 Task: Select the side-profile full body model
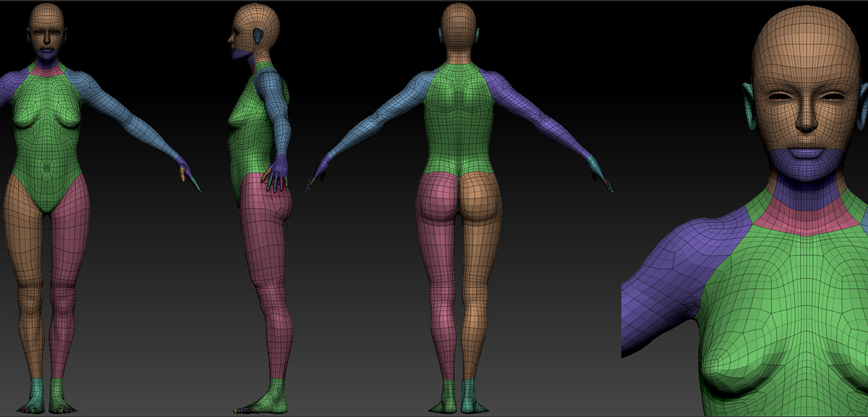click(261, 208)
